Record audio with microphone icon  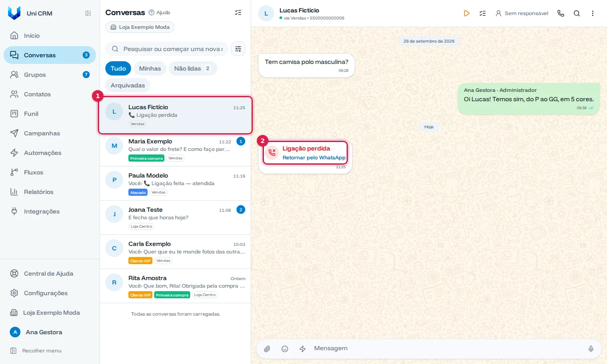point(591,349)
